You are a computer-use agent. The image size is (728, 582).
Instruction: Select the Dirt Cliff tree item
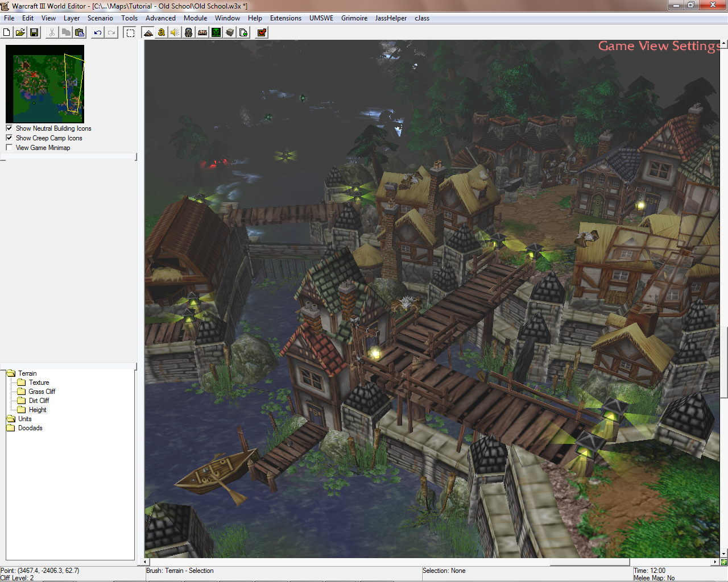pos(39,401)
